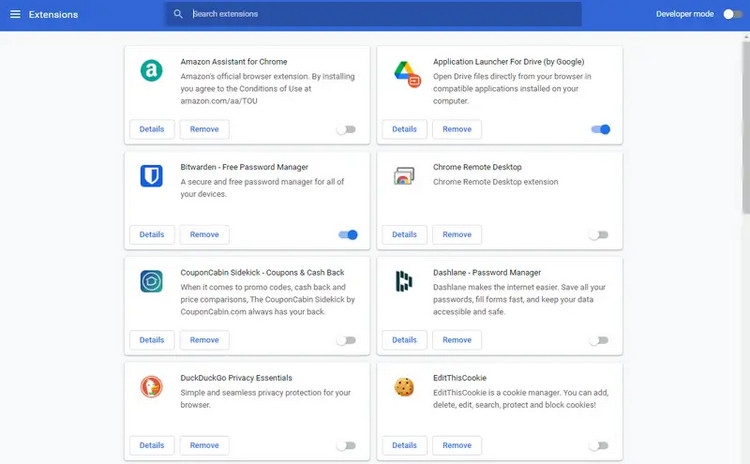750x464 pixels.
Task: Click the Application Launcher for Drive icon
Action: [x=407, y=73]
